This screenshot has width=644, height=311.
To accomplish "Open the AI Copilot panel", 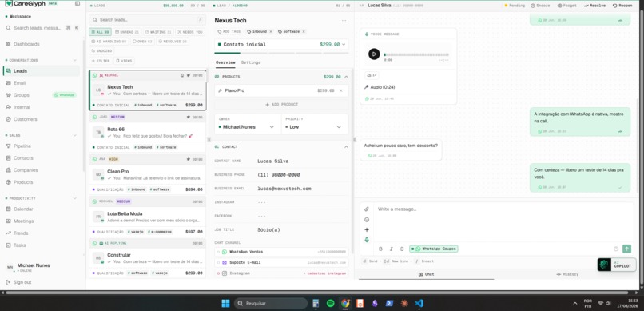I will tap(617, 265).
